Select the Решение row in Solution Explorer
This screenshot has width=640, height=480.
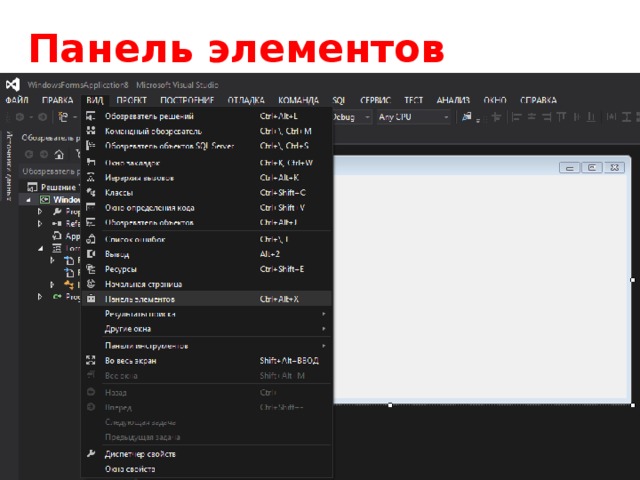(x=51, y=187)
